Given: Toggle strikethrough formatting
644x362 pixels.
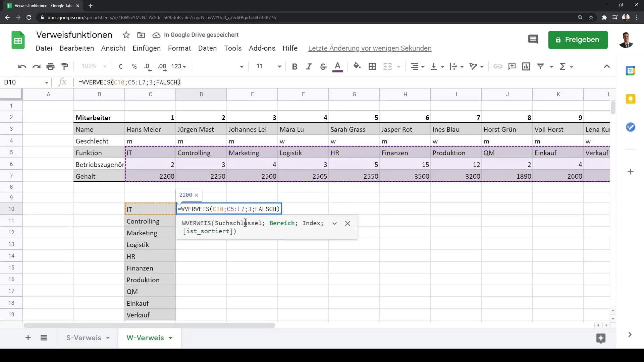Looking at the screenshot, I should pyautogui.click(x=323, y=66).
